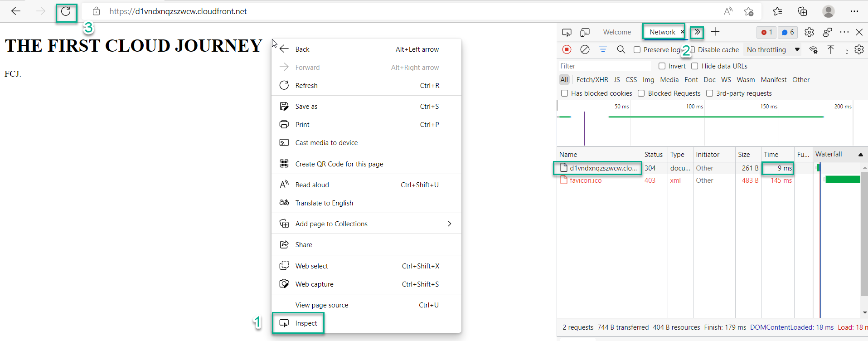Select the inspect element picker icon
The height and width of the screenshot is (341, 868).
point(567,32)
